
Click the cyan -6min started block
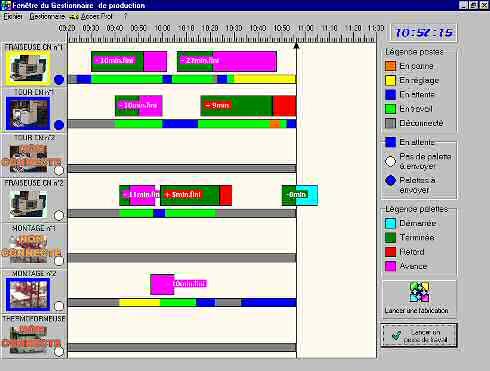[x=300, y=195]
